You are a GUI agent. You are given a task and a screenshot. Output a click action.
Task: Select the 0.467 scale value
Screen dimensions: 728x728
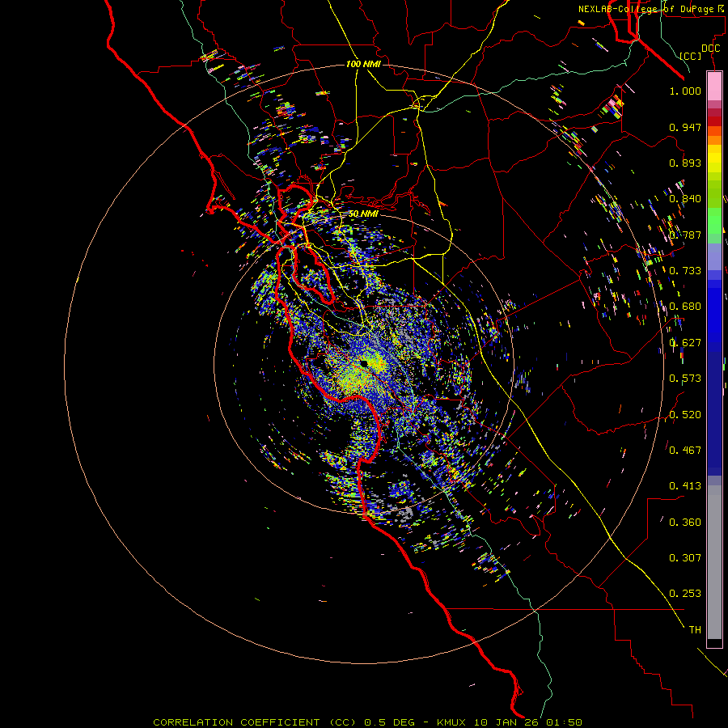point(685,451)
